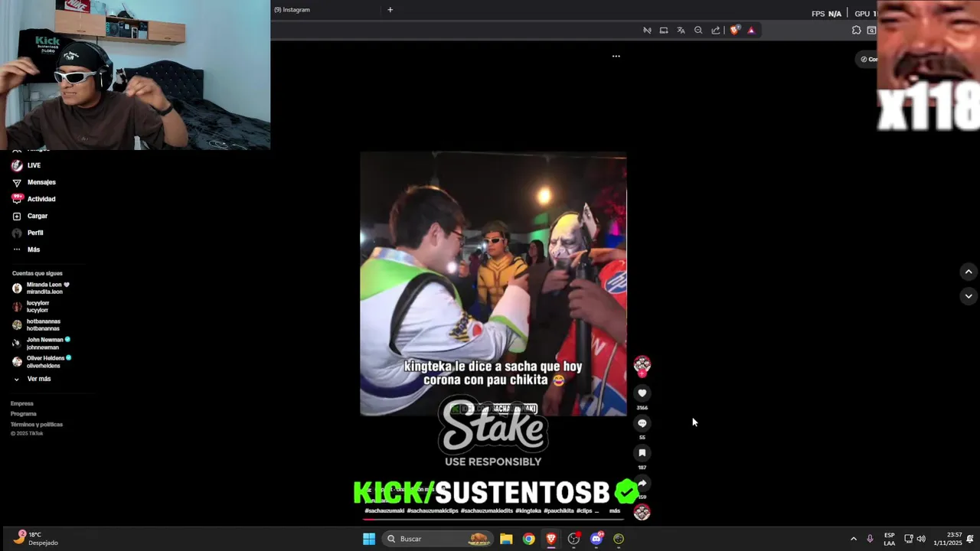Open Actividad notifications in sidebar
Image resolution: width=980 pixels, height=551 pixels.
point(34,199)
